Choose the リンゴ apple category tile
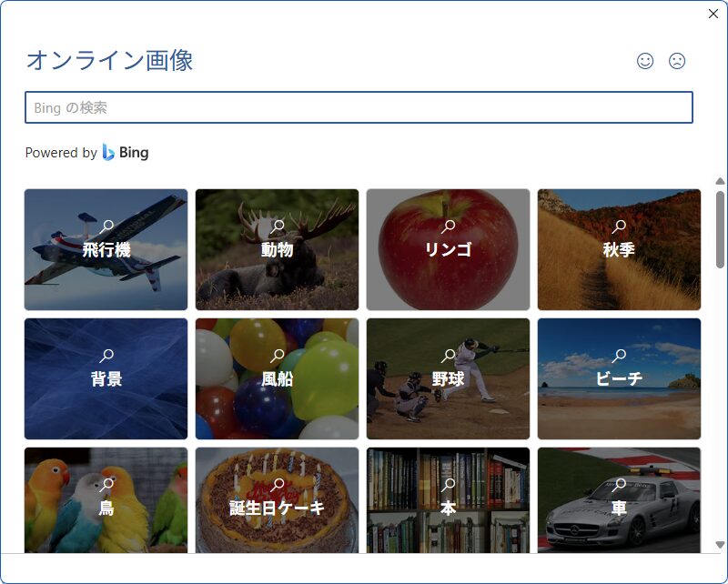The height and width of the screenshot is (584, 728). coord(448,249)
